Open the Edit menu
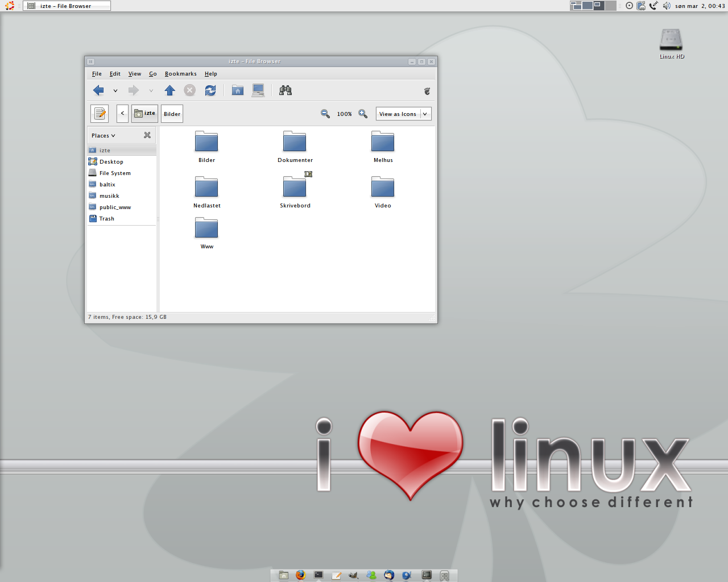 (x=115, y=74)
